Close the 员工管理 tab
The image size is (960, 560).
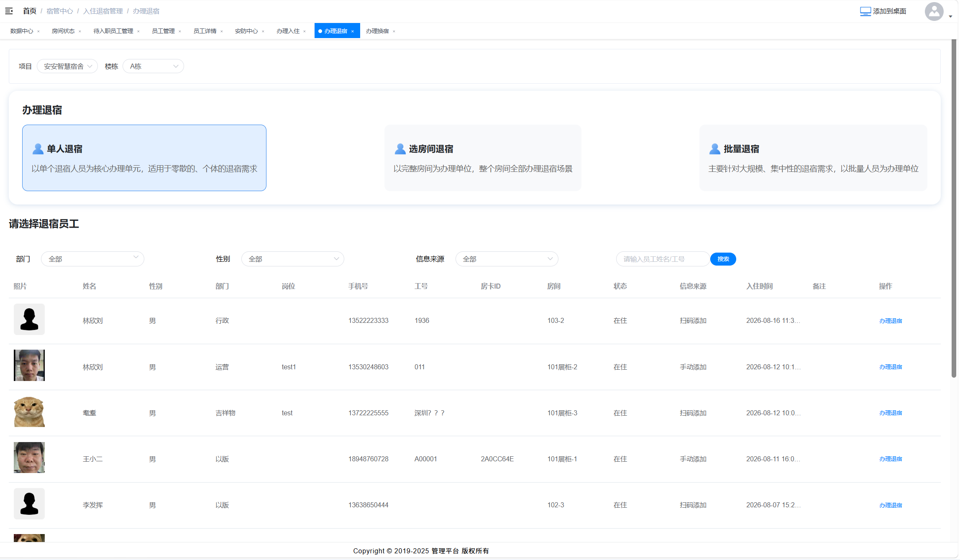click(x=180, y=31)
